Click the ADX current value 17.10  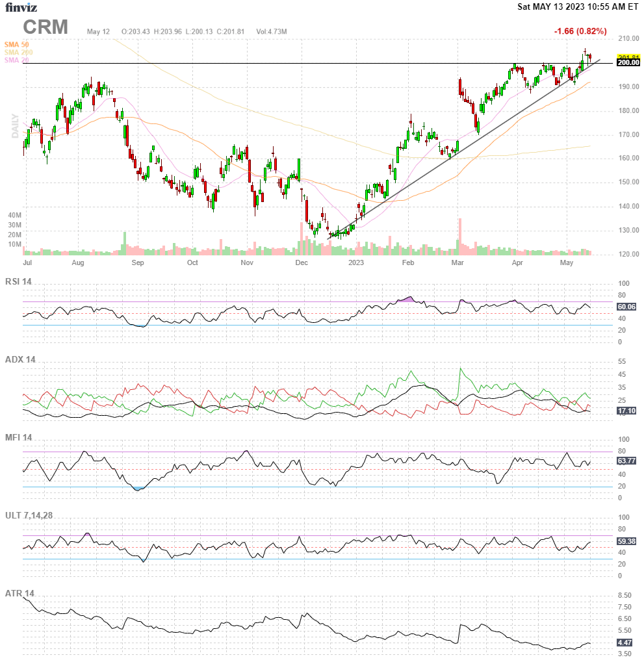pos(626,411)
